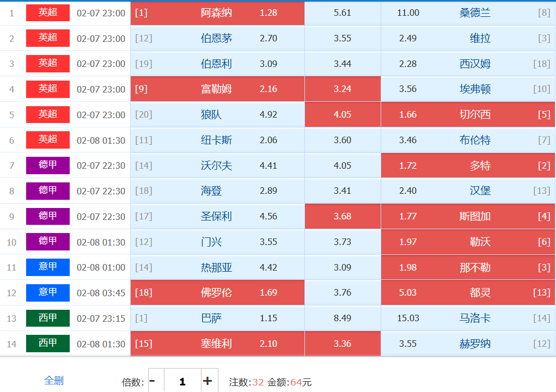This screenshot has height=392, width=556.
Task: Pick 桑德兰 away win at 11.00
Action: click(468, 13)
